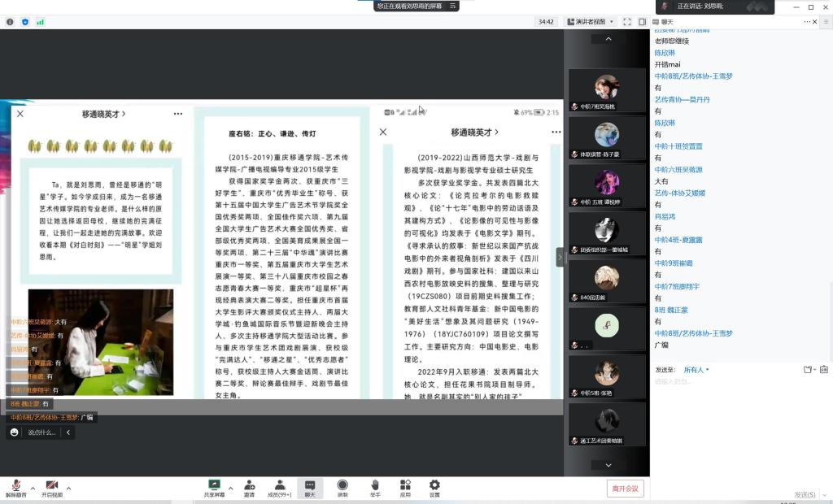Close right shared 移通晓英才 page X
Viewport: 833px width, 504px height.
[383, 132]
